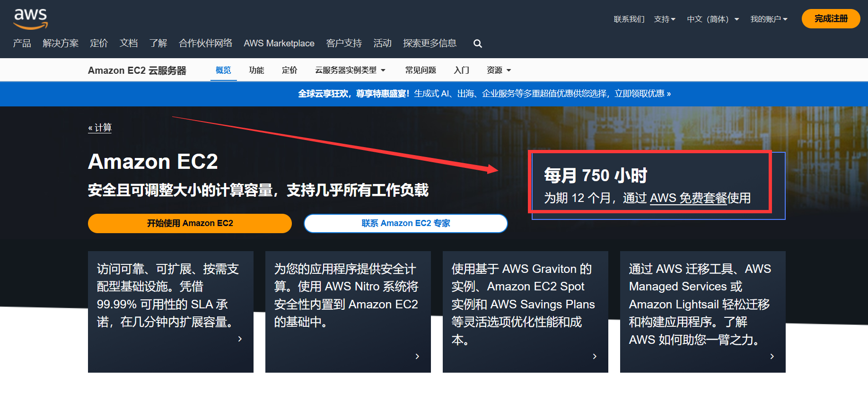Expand the 支持 dropdown
Image resolution: width=868 pixels, height=393 pixels.
click(x=665, y=19)
